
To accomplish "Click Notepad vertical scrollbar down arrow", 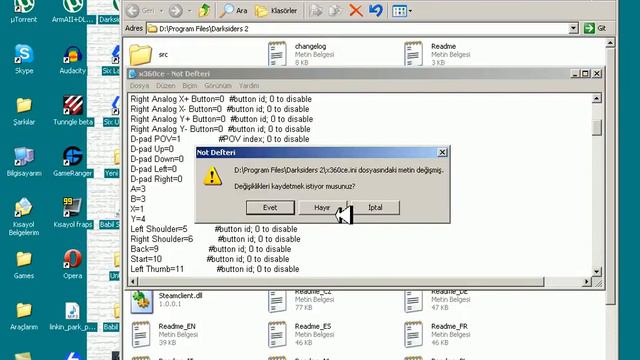I will (597, 271).
